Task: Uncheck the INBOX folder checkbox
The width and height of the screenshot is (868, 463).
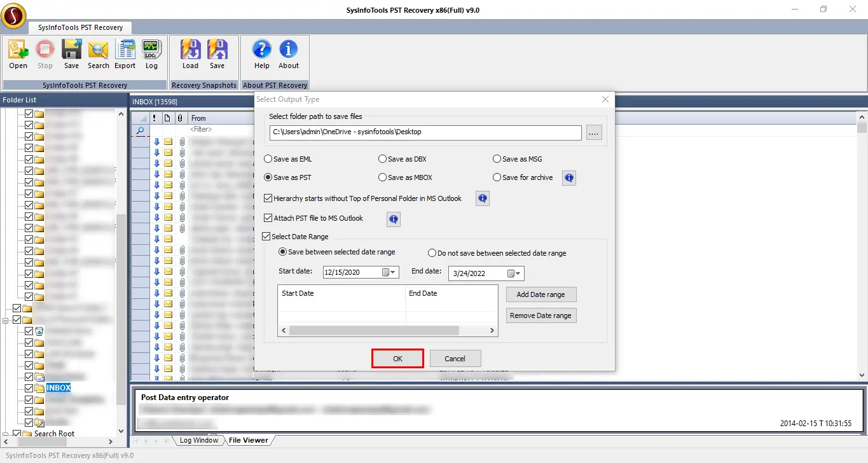Action: click(29, 388)
